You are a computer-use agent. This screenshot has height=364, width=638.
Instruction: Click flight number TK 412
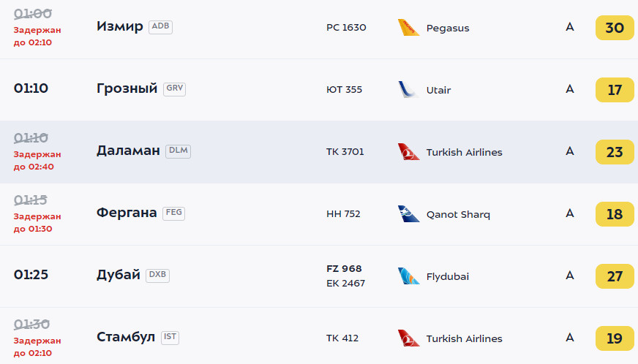point(342,338)
